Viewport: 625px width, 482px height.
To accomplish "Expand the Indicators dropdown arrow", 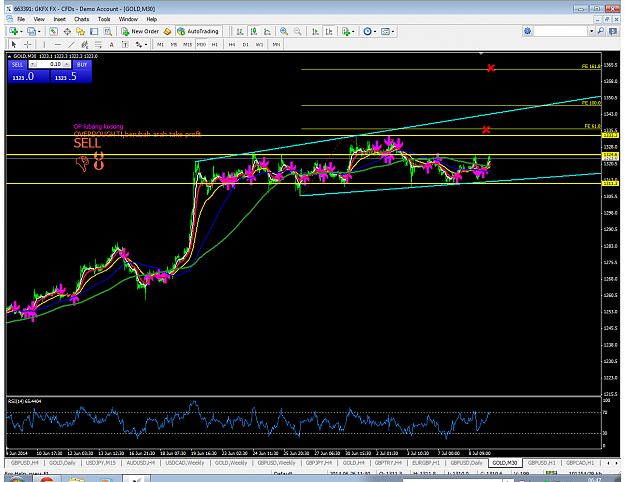I will 353,31.
